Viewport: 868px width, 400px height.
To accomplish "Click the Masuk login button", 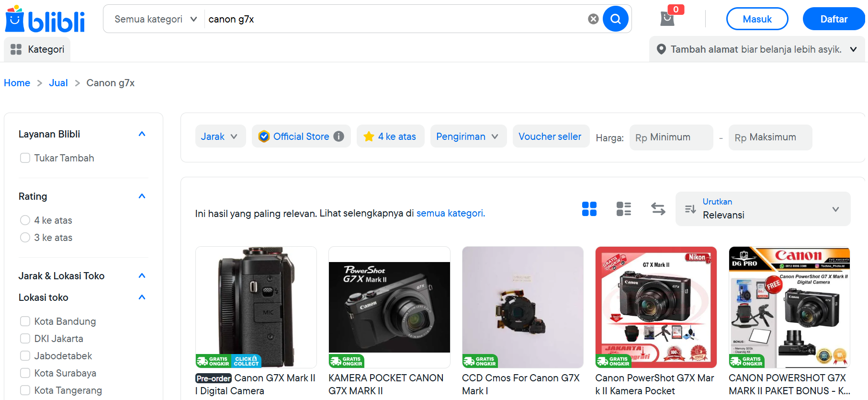I will pyautogui.click(x=757, y=19).
